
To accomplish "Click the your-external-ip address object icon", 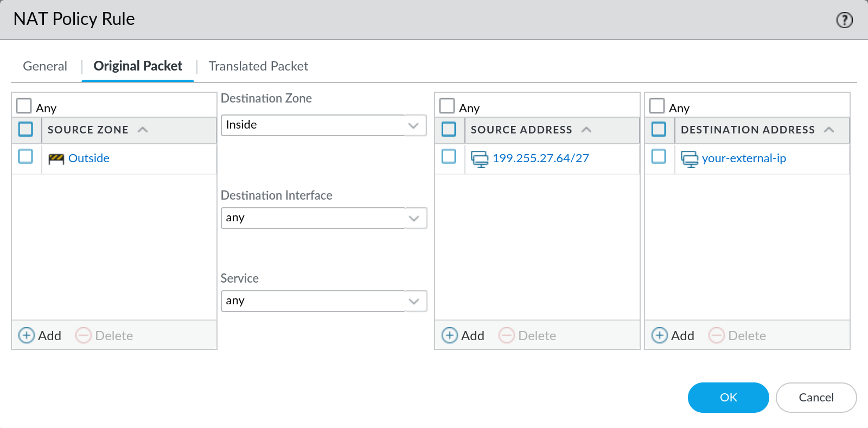I will pos(689,159).
